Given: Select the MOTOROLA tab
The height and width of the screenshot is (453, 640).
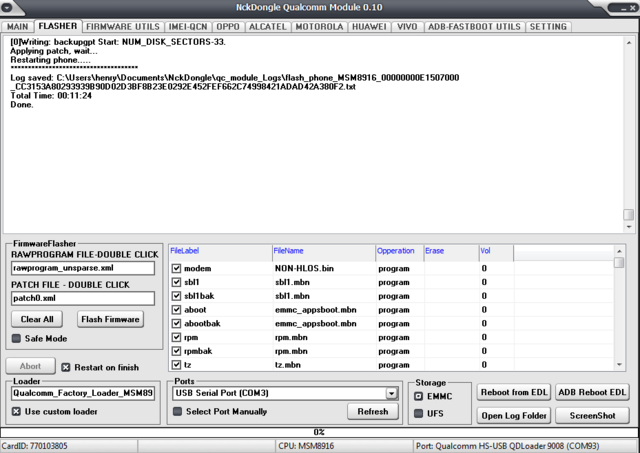Looking at the screenshot, I should [x=319, y=27].
